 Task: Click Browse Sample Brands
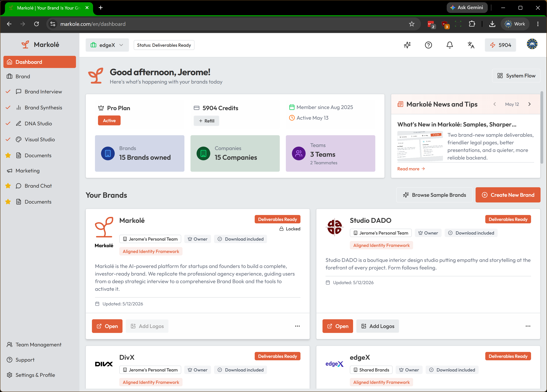tap(434, 195)
